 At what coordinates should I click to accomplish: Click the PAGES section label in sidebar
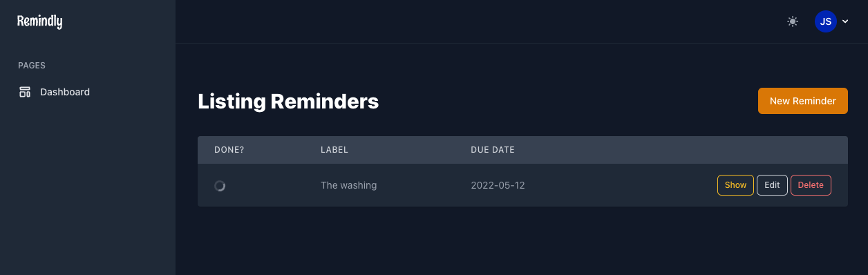tap(32, 66)
